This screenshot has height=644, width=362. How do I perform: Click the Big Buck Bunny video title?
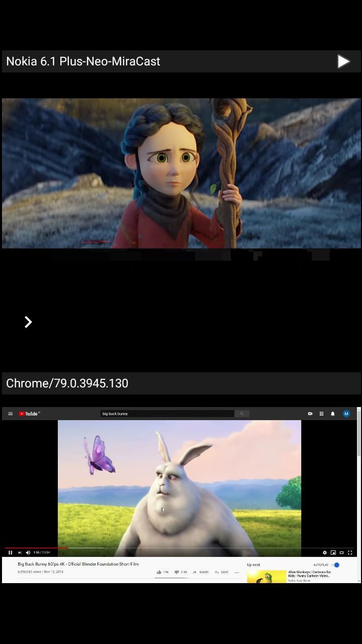coord(78,564)
